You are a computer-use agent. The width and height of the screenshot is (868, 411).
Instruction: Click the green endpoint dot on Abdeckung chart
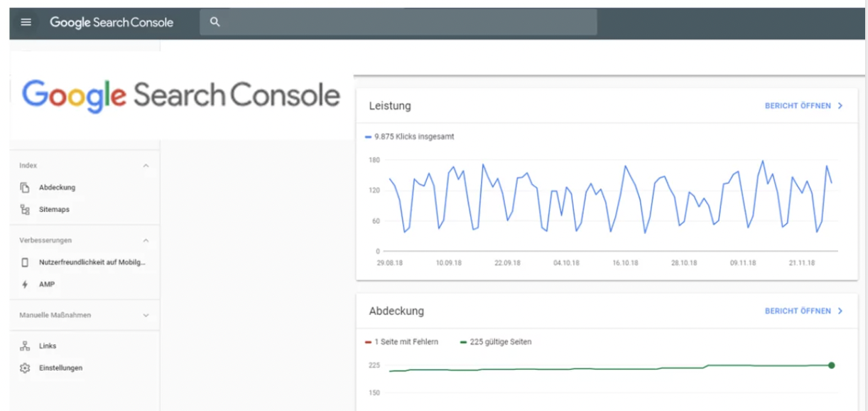point(831,365)
